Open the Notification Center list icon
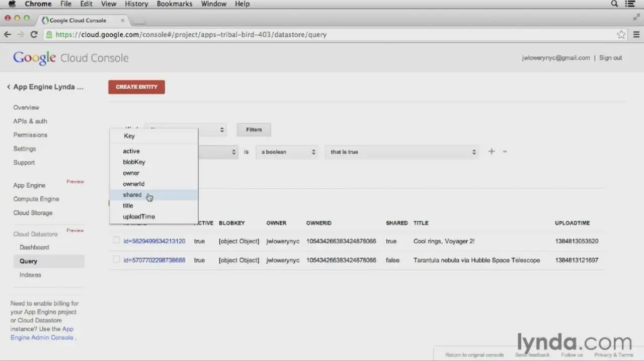The height and width of the screenshot is (361, 644). [630, 4]
